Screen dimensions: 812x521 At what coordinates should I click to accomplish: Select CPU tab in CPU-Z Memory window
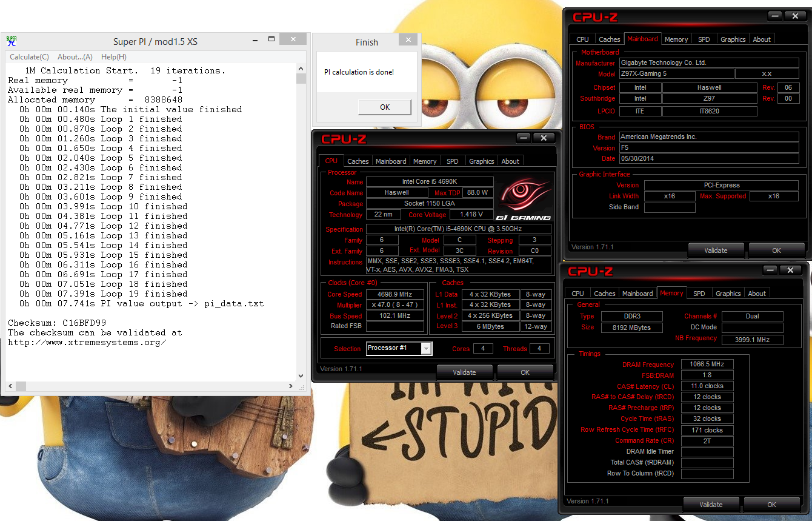(578, 294)
